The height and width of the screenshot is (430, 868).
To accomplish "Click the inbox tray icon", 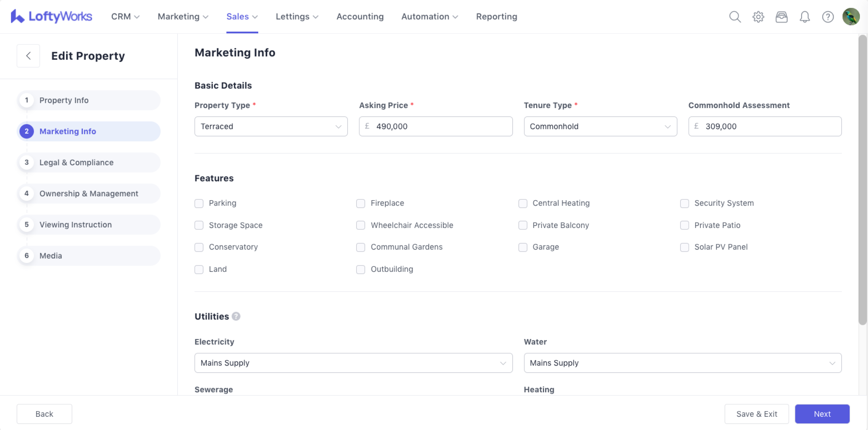I will 782,17.
